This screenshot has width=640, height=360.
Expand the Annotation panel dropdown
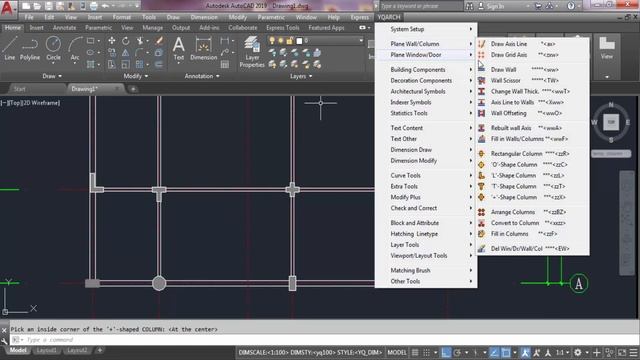(x=202, y=76)
